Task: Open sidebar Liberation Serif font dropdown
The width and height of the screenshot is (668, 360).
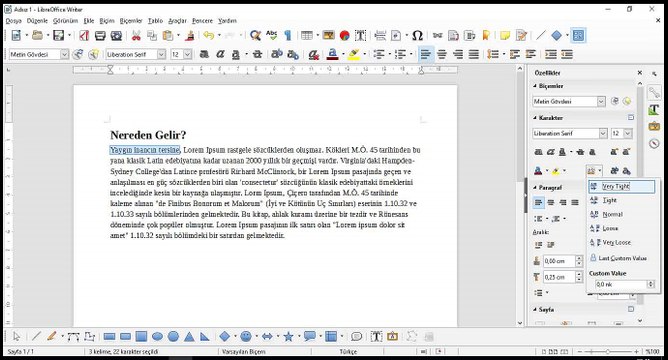Action: pyautogui.click(x=603, y=133)
